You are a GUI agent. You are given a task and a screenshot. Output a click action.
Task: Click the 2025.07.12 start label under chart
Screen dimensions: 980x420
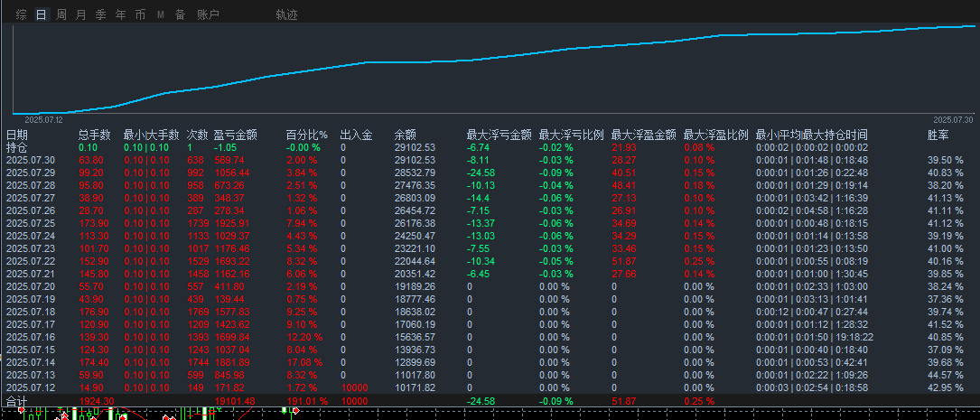click(x=43, y=119)
